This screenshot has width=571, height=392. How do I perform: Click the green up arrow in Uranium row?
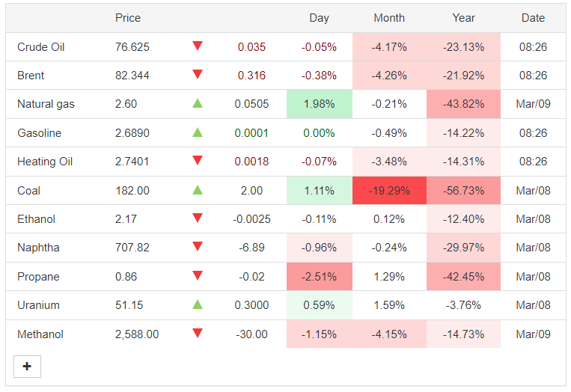click(198, 304)
